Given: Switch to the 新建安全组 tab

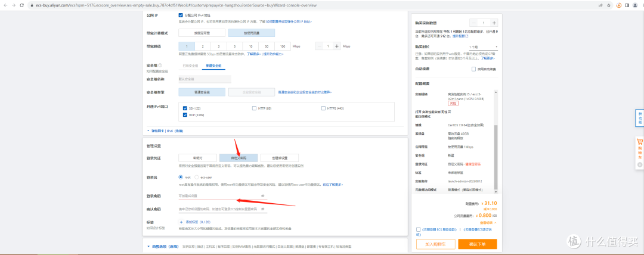Looking at the screenshot, I should click(213, 66).
